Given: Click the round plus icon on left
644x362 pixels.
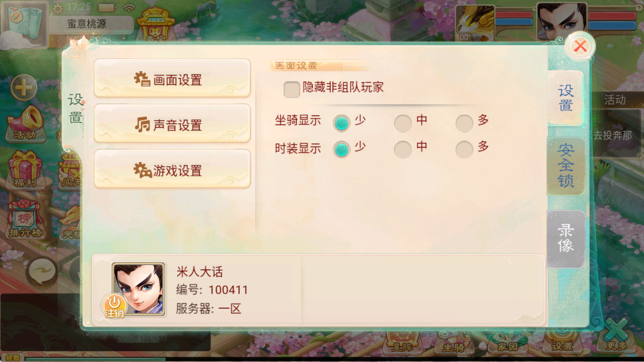Looking at the screenshot, I should tap(24, 87).
